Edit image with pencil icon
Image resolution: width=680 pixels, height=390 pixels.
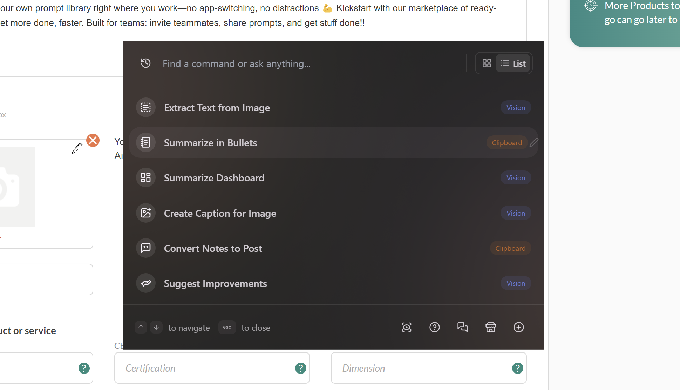[x=77, y=148]
